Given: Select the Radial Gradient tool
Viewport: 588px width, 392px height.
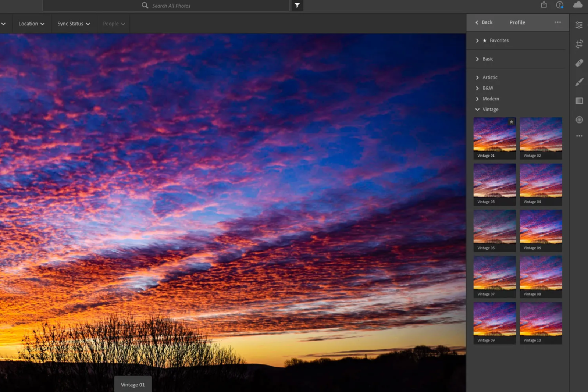Looking at the screenshot, I should coord(579,120).
